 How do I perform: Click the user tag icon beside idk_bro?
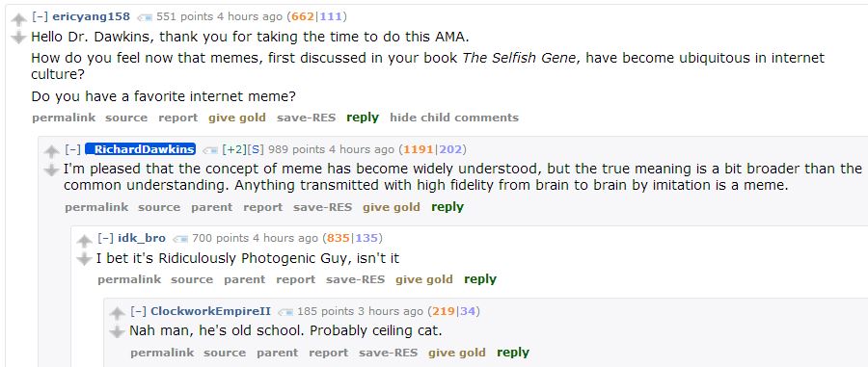(x=180, y=239)
